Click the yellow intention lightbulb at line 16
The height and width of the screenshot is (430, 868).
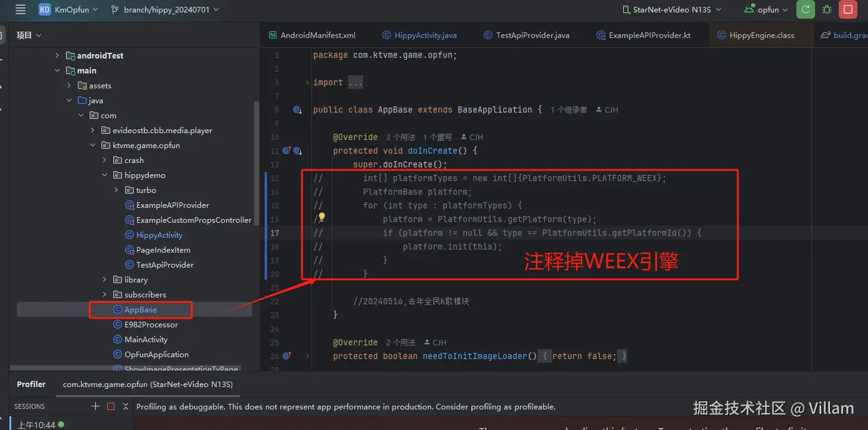(x=322, y=217)
